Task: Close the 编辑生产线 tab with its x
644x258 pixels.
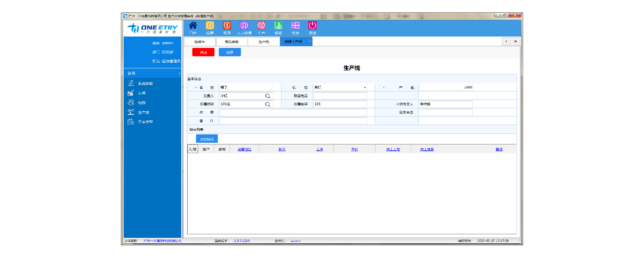Action: [310, 42]
